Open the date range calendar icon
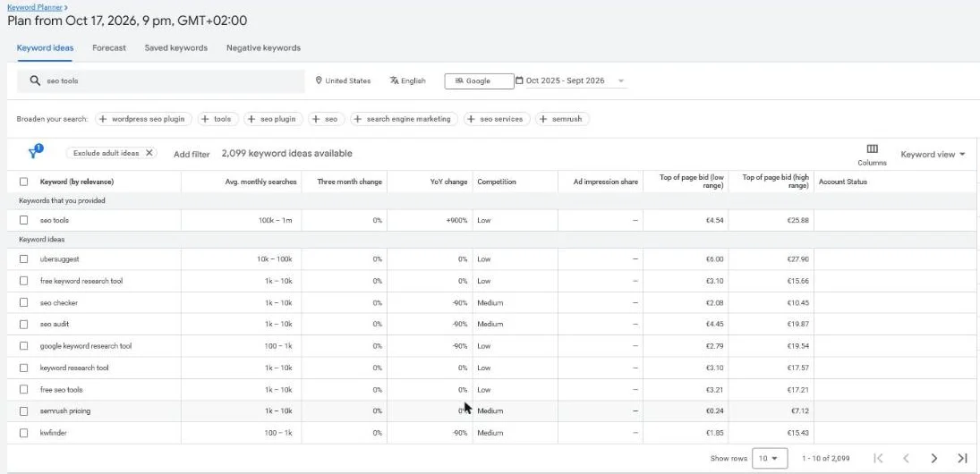 [519, 80]
